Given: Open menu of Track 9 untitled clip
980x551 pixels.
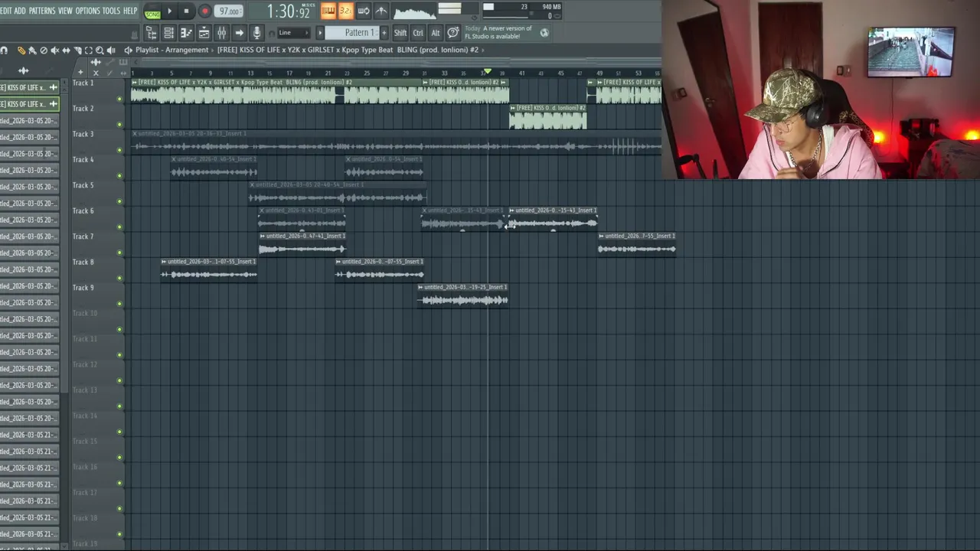Looking at the screenshot, I should pyautogui.click(x=421, y=287).
